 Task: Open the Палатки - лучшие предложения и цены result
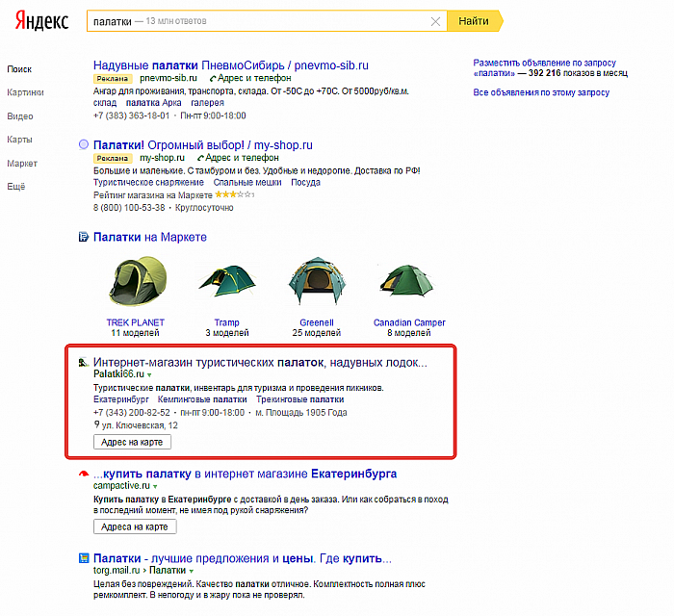click(243, 558)
